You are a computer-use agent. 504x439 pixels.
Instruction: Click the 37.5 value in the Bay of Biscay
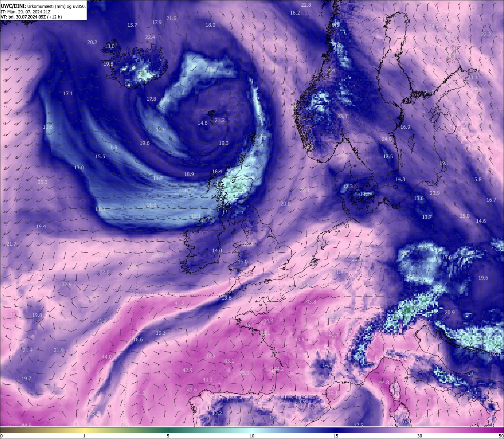(210, 356)
